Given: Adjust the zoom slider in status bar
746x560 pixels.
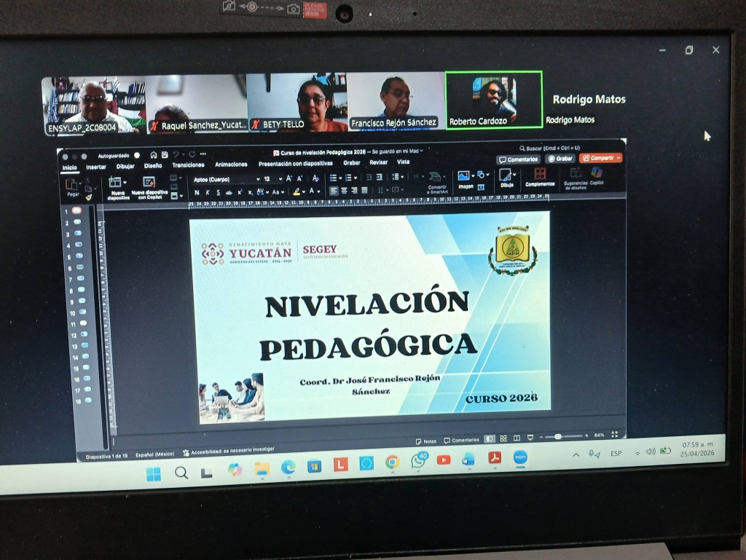Looking at the screenshot, I should [558, 436].
